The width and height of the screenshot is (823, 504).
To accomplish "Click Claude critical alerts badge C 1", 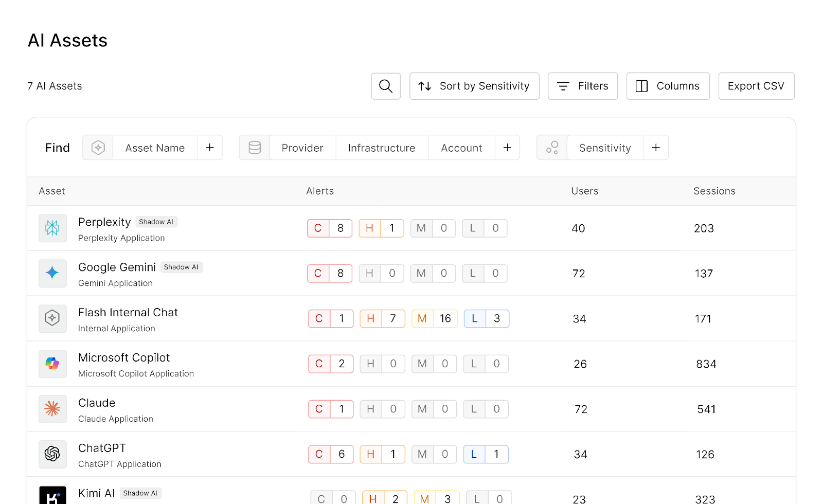I will click(x=331, y=409).
